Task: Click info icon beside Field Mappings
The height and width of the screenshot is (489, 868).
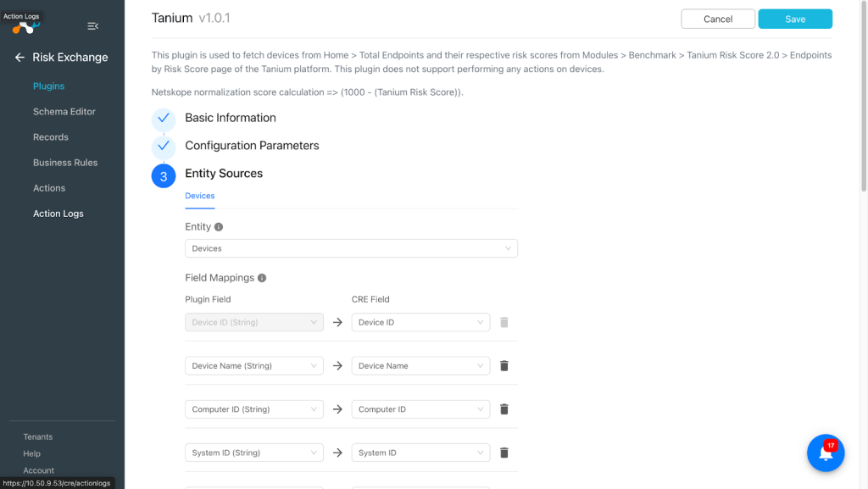Action: coord(262,278)
